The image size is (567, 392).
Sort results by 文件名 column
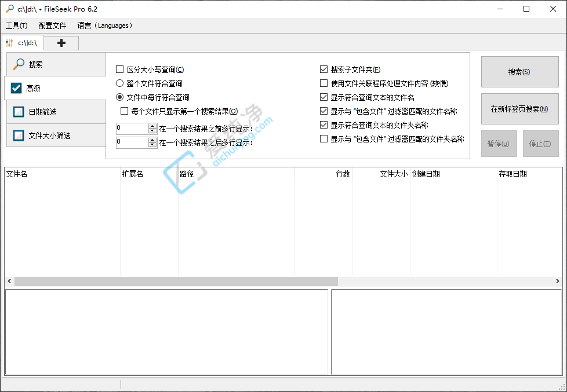coord(62,174)
